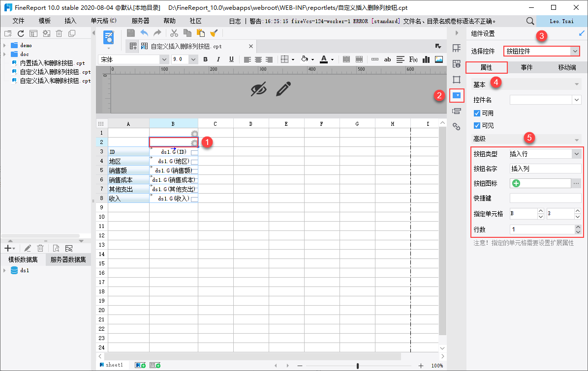Viewport: 588px width, 371px height.
Task: Open Leo.Tsai account button
Action: tap(562, 21)
